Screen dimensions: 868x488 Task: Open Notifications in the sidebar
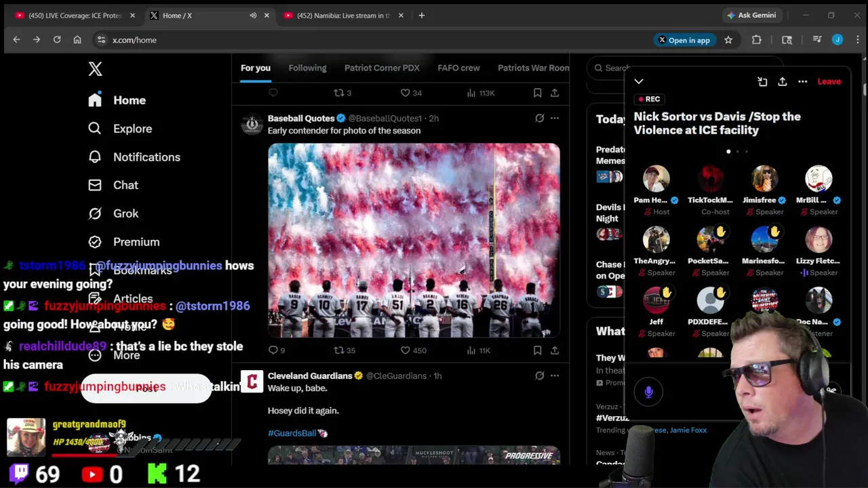(134, 157)
